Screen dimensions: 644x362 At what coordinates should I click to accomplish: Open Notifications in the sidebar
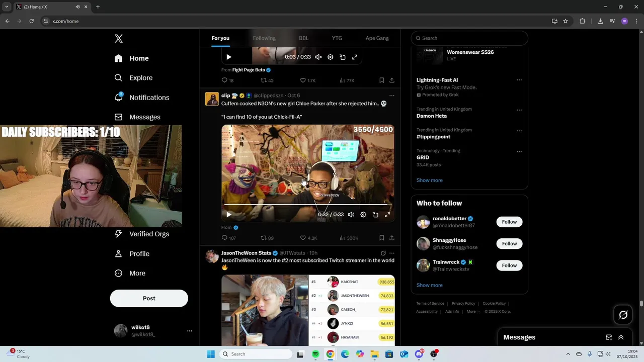tap(142, 98)
